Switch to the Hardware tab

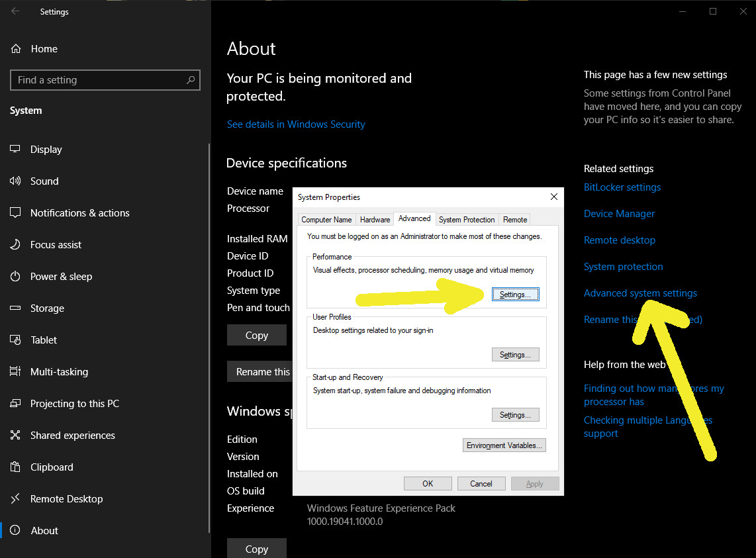click(x=375, y=220)
